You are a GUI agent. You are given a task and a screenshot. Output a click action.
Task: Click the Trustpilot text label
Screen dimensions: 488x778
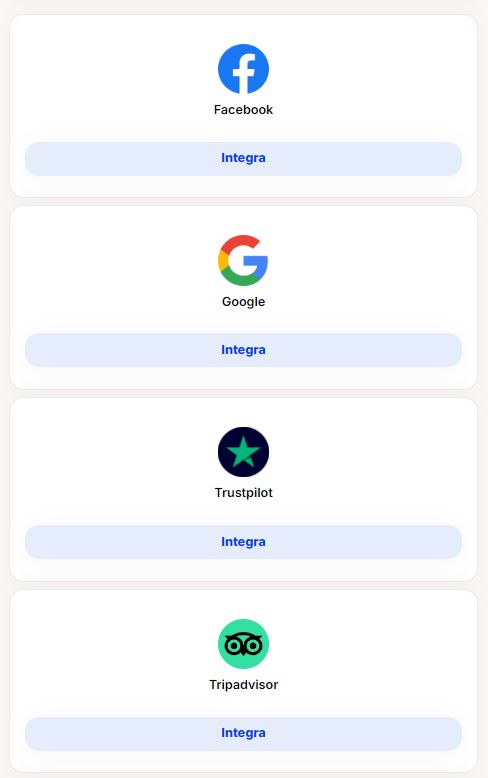pos(244,493)
